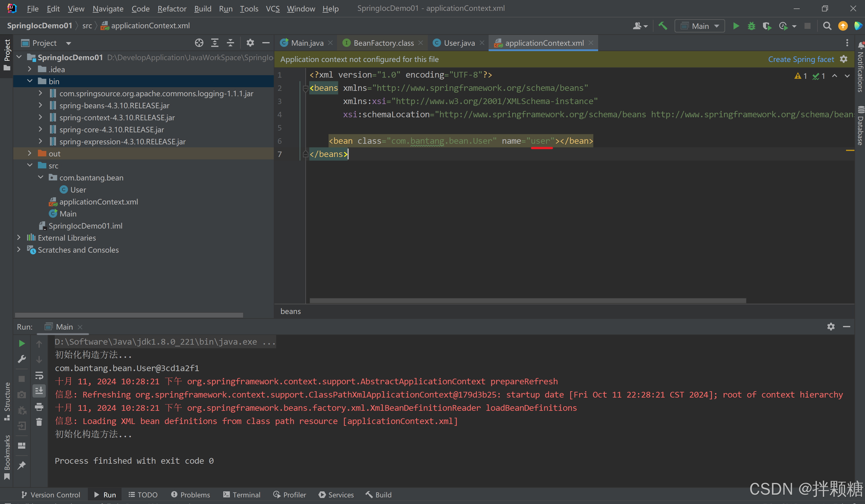Click the green Run button in toolbar
865x504 pixels.
pos(736,26)
